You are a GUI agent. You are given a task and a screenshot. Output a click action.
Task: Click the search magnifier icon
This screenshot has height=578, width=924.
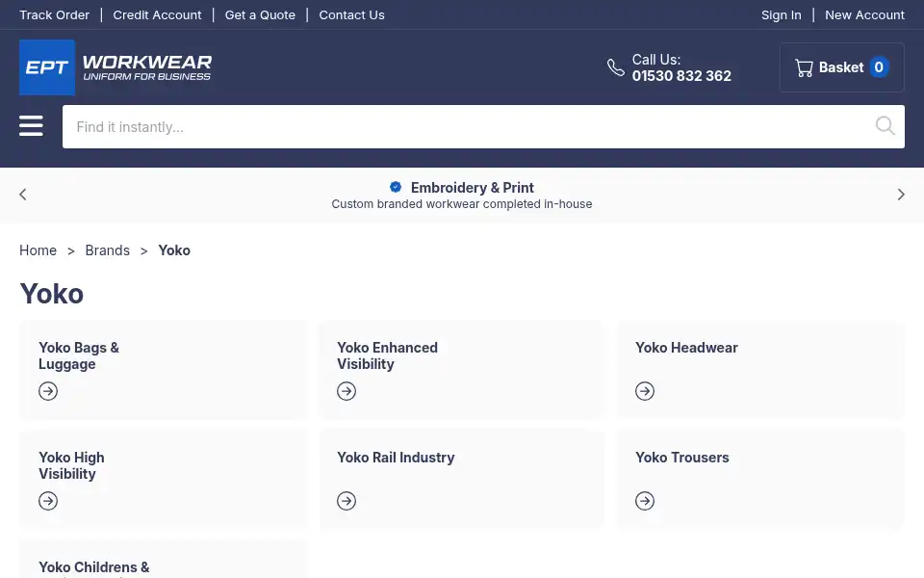point(885,125)
